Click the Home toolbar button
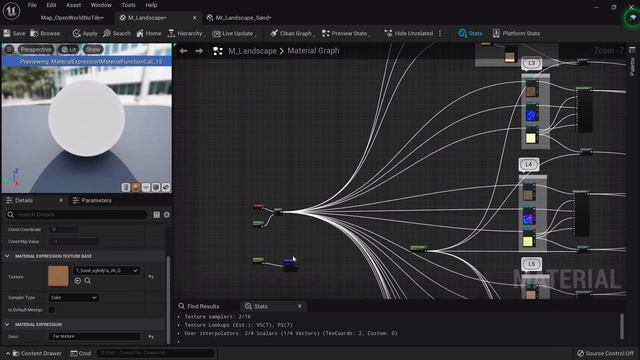The width and height of the screenshot is (640, 360). click(149, 33)
